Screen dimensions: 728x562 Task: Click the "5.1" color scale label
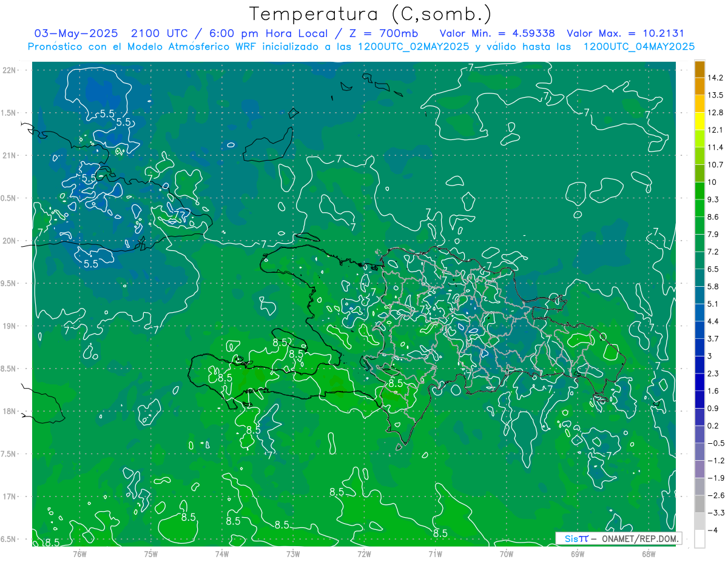pos(714,304)
